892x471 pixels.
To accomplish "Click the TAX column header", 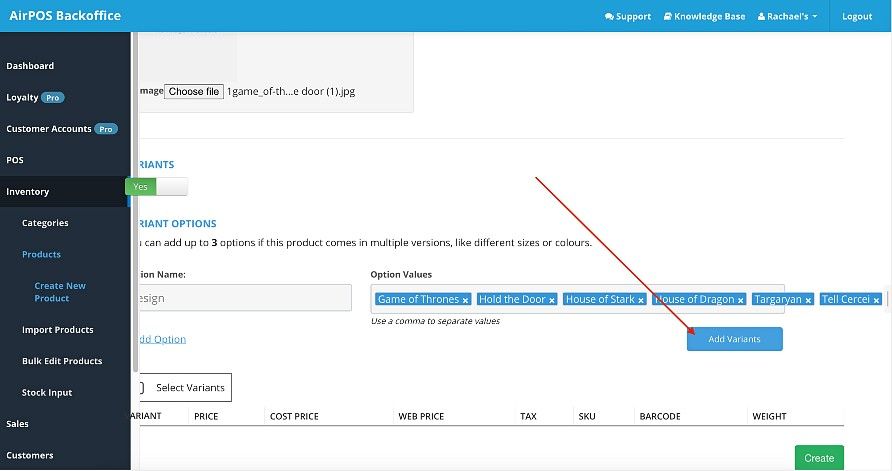I will click(x=528, y=416).
